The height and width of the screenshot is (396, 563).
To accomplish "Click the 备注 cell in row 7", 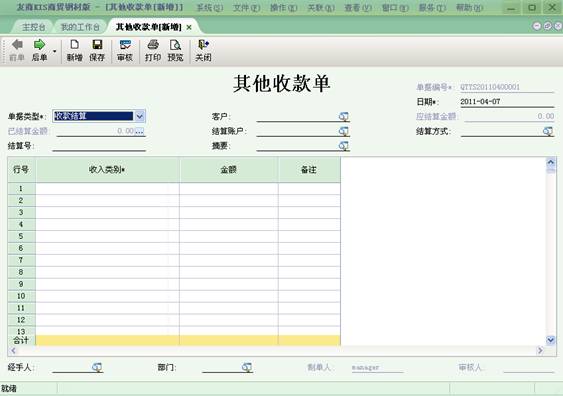I will pyautogui.click(x=309, y=260).
